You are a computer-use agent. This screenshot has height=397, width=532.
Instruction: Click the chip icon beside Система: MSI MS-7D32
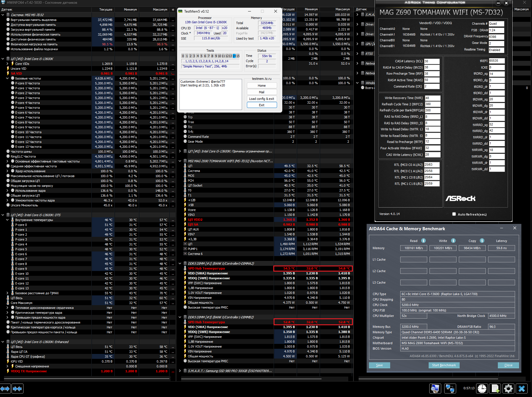tap(8, 15)
